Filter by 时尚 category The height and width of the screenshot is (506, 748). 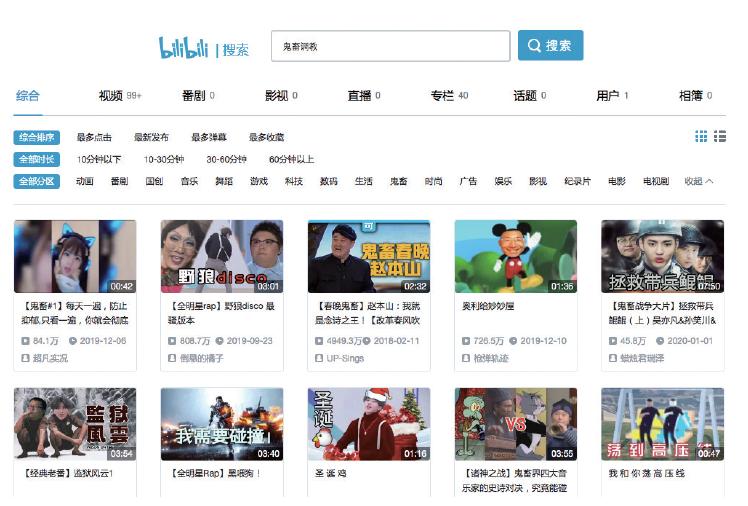click(433, 181)
